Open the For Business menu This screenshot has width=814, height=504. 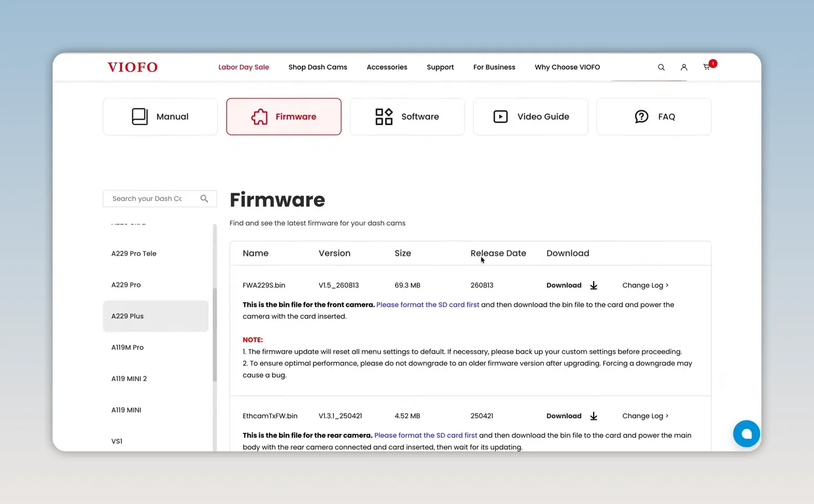494,67
